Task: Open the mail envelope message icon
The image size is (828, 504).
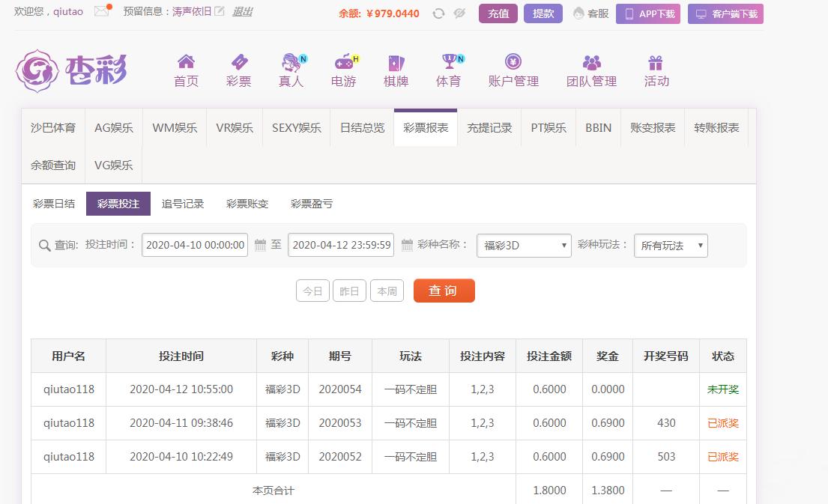Action: point(102,11)
